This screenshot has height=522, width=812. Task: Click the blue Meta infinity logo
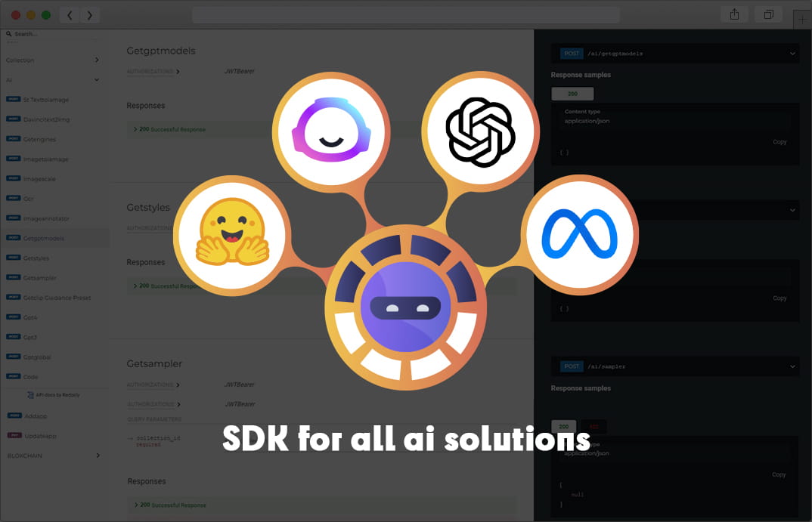[x=579, y=233]
